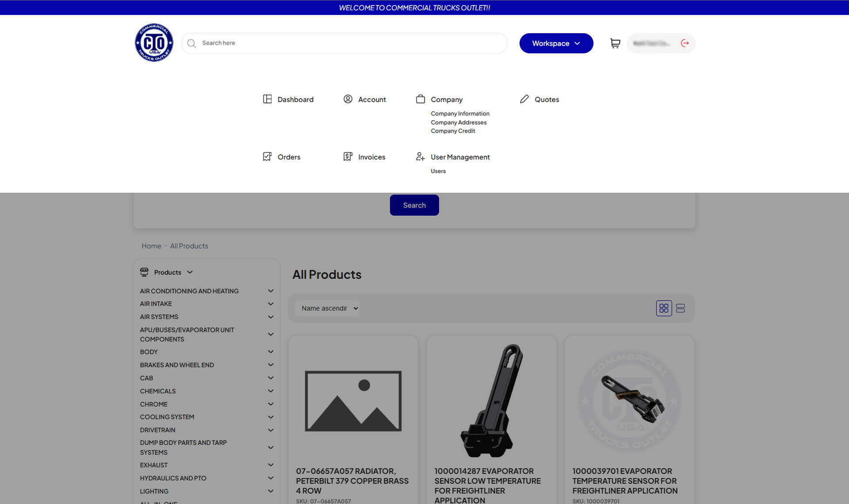
Task: Click the Invoices dollar icon
Action: pyautogui.click(x=348, y=157)
